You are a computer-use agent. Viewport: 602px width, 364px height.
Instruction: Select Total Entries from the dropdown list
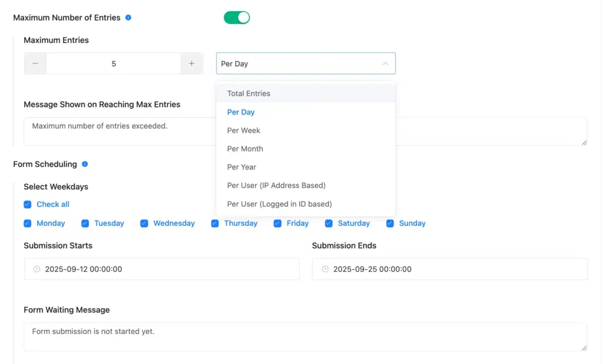pos(249,93)
